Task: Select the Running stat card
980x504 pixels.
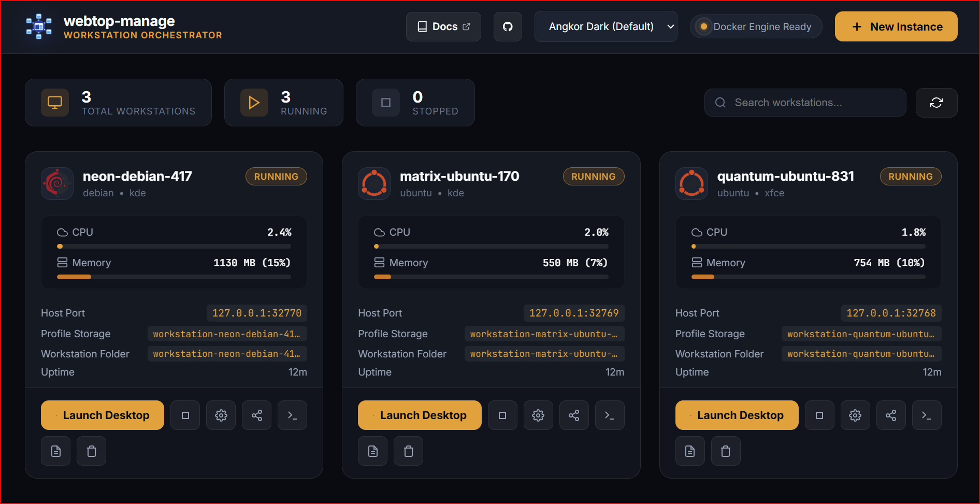Action: tap(284, 103)
